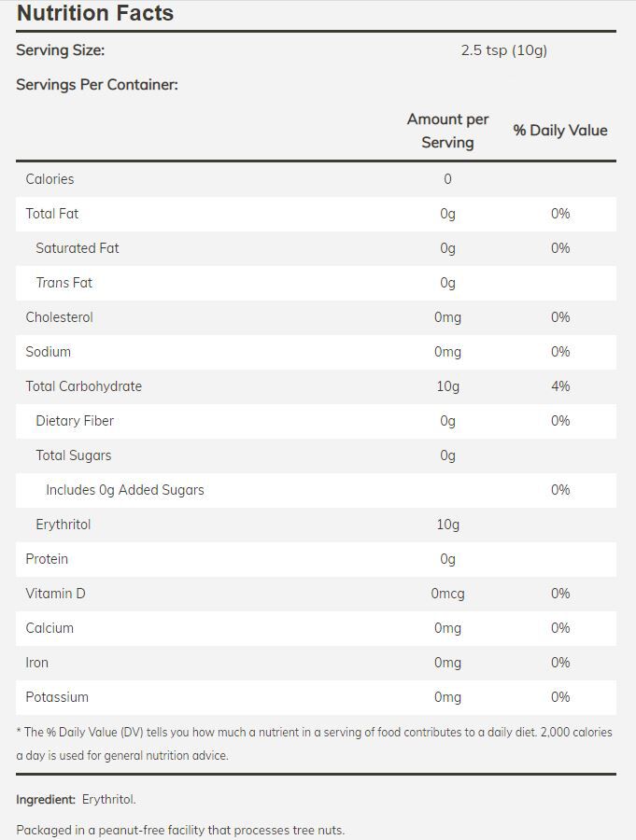Click the 4% daily value for carbohydrate
Viewport: 636px width, 840px height.
click(x=560, y=386)
